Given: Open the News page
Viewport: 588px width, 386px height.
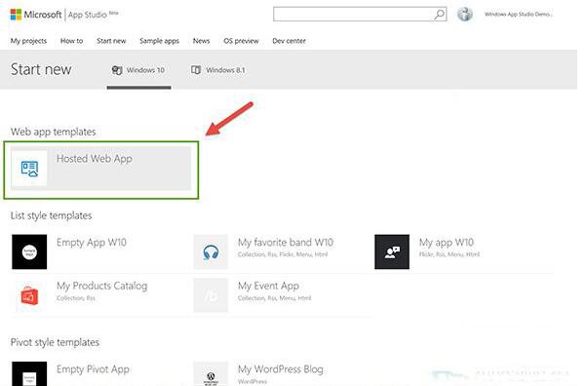Looking at the screenshot, I should [202, 41].
